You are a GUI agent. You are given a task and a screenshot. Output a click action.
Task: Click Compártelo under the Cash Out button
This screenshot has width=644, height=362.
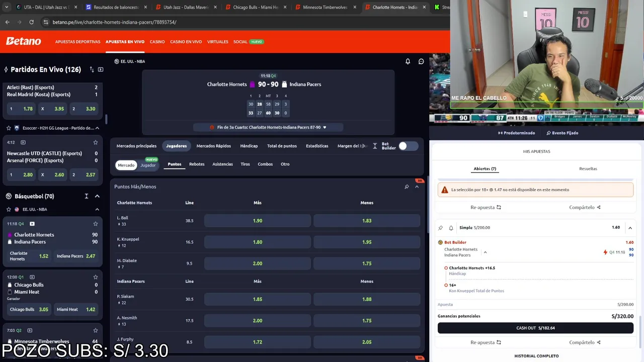pos(585,342)
